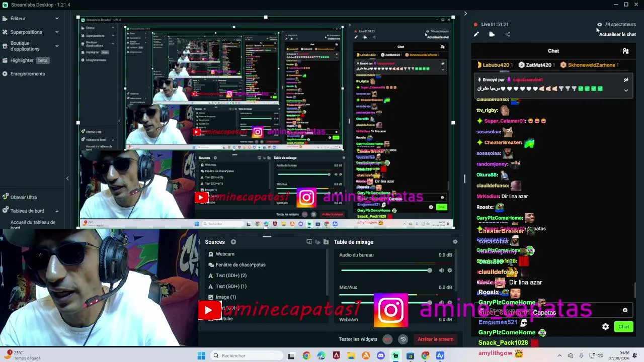The height and width of the screenshot is (362, 644).
Task: Open Discord from the taskbar
Action: click(381, 356)
